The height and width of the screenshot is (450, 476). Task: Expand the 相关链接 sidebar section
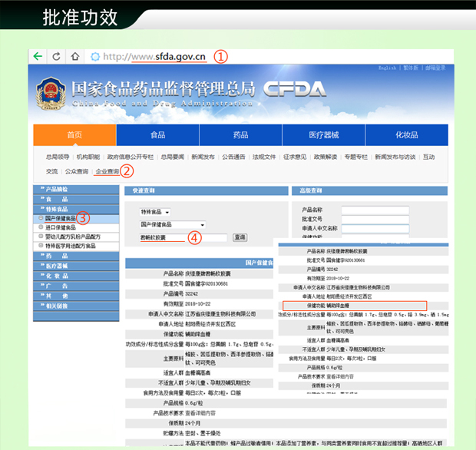coord(76,306)
